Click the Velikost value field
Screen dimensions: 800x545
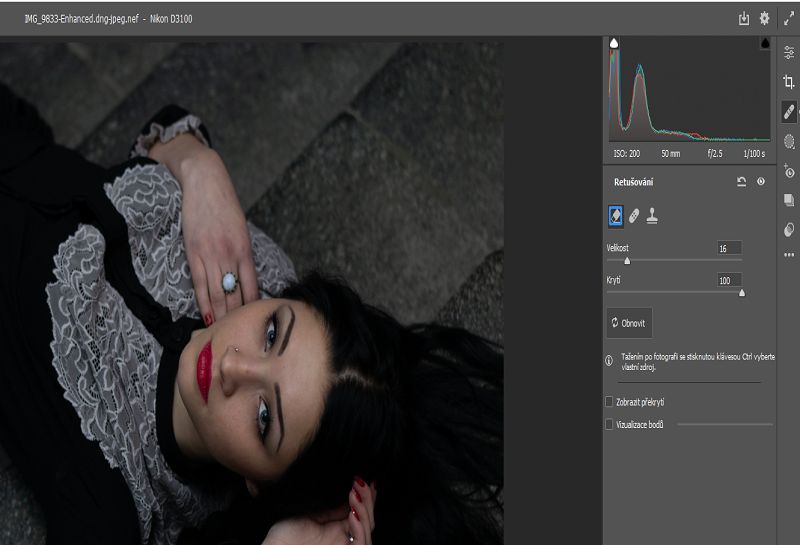[729, 248]
